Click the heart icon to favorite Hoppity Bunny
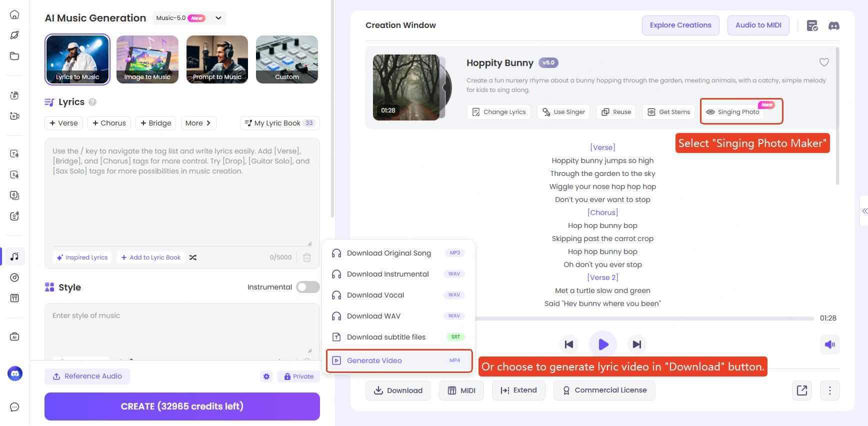The width and height of the screenshot is (868, 426). pyautogui.click(x=823, y=62)
